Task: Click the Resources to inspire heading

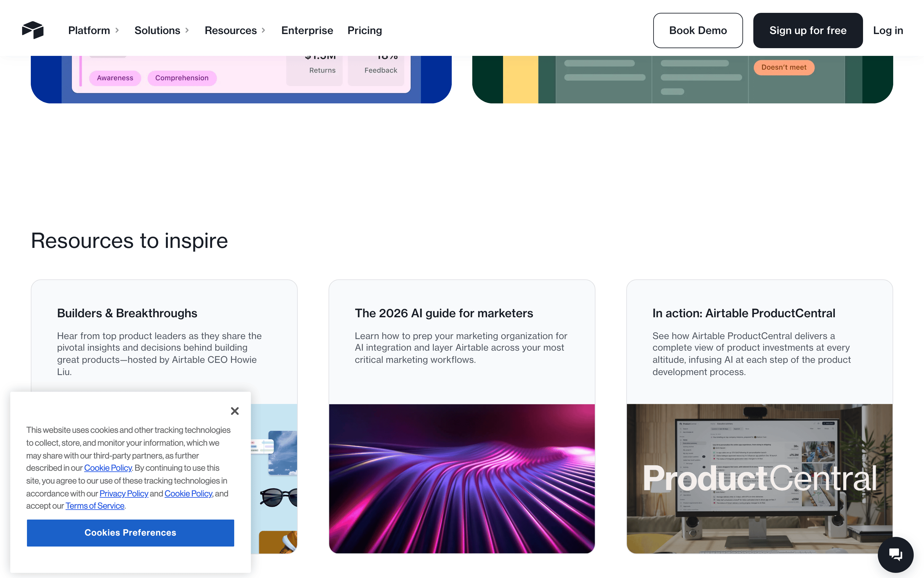Action: pos(129,241)
